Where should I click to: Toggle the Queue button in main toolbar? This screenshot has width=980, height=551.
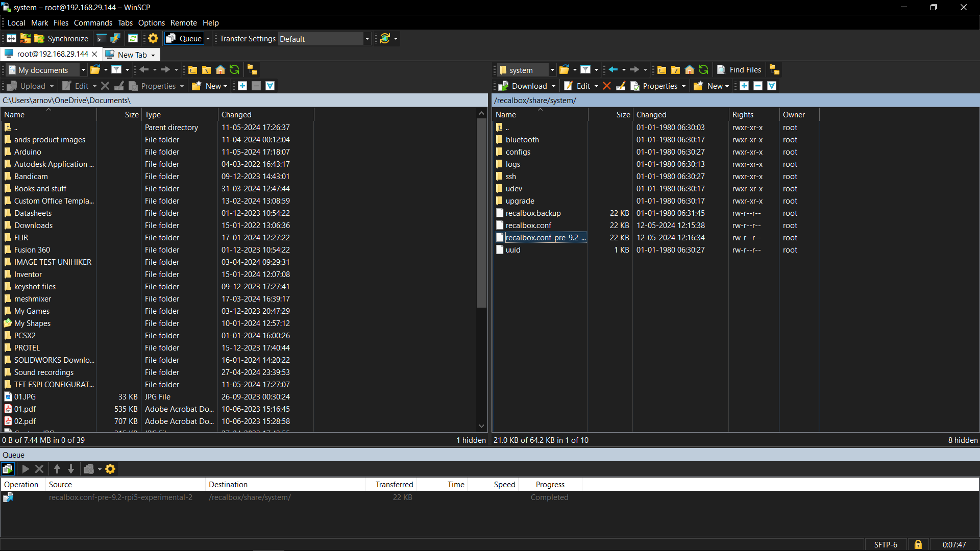coord(184,39)
